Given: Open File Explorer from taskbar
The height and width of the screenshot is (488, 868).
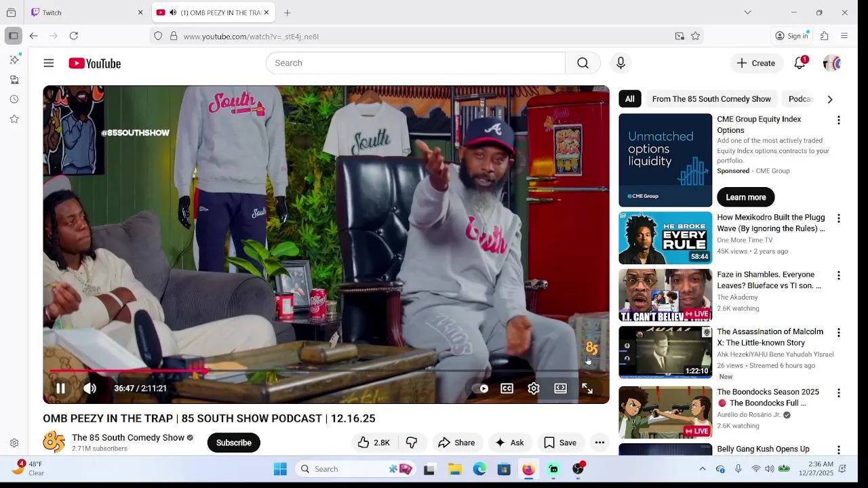Looking at the screenshot, I should tap(455, 469).
